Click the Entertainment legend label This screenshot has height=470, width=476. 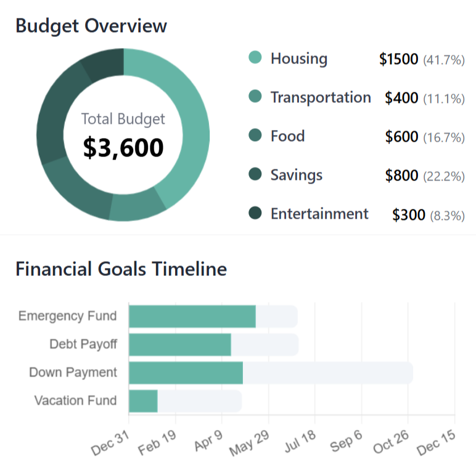pyautogui.click(x=319, y=214)
